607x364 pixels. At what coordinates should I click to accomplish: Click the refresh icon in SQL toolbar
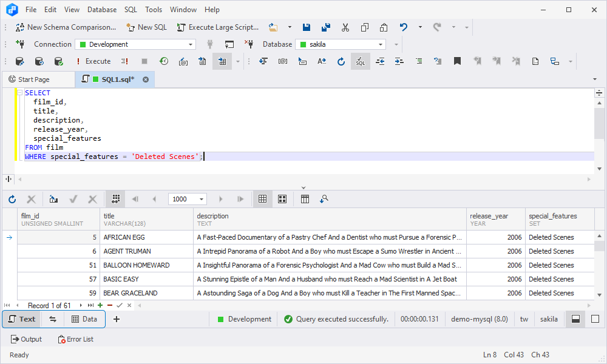[x=341, y=61]
